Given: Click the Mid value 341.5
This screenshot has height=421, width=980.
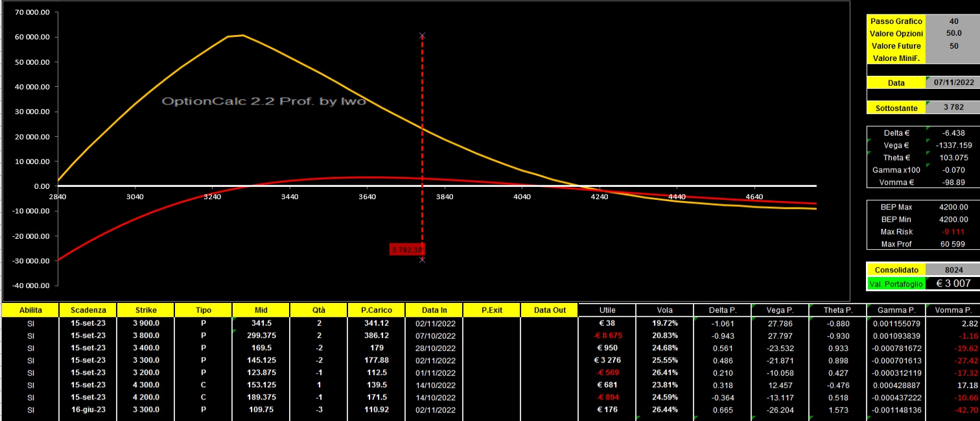Looking at the screenshot, I should pyautogui.click(x=261, y=323).
